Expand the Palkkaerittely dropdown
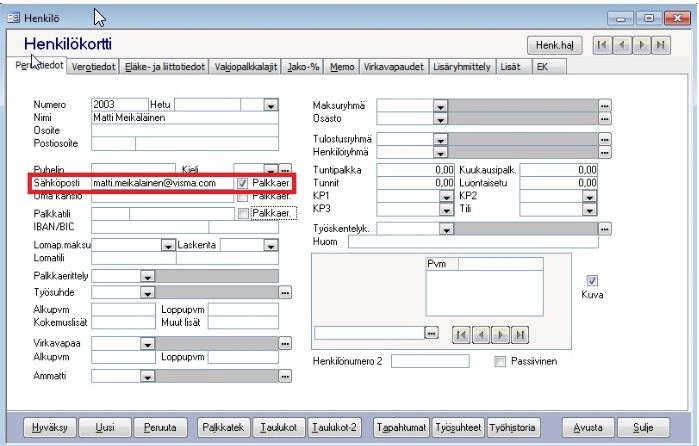 click(x=148, y=276)
